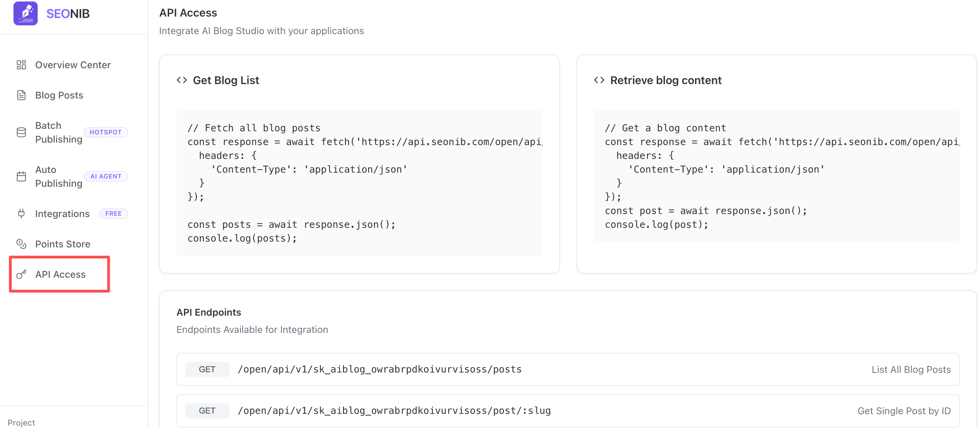
Task: Click the Points Store coins icon
Action: [x=21, y=244]
